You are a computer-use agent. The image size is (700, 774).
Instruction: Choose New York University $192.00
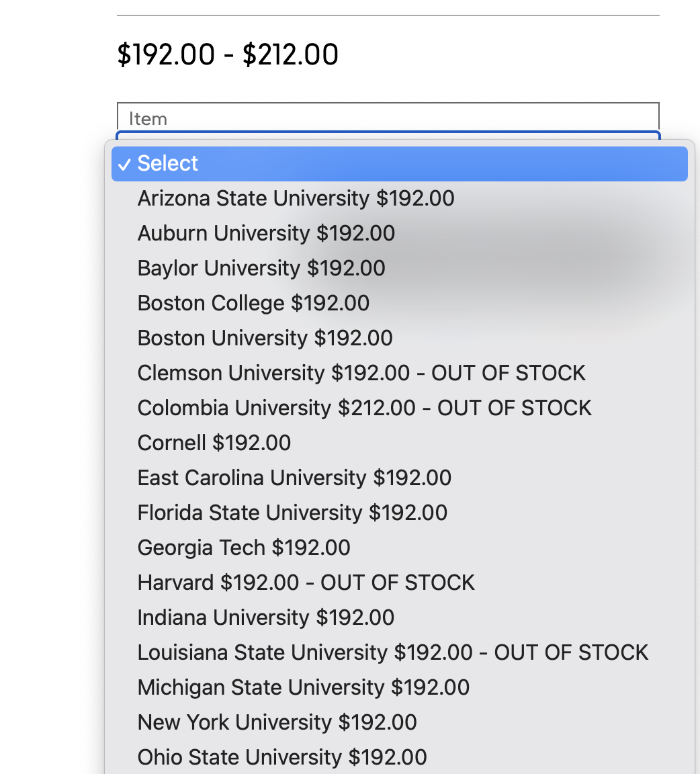tap(399, 723)
